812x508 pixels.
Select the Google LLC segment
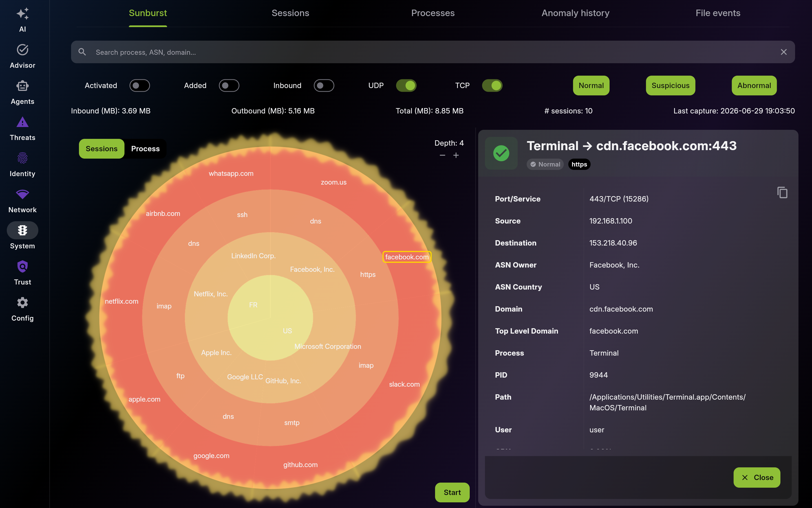pyautogui.click(x=245, y=377)
